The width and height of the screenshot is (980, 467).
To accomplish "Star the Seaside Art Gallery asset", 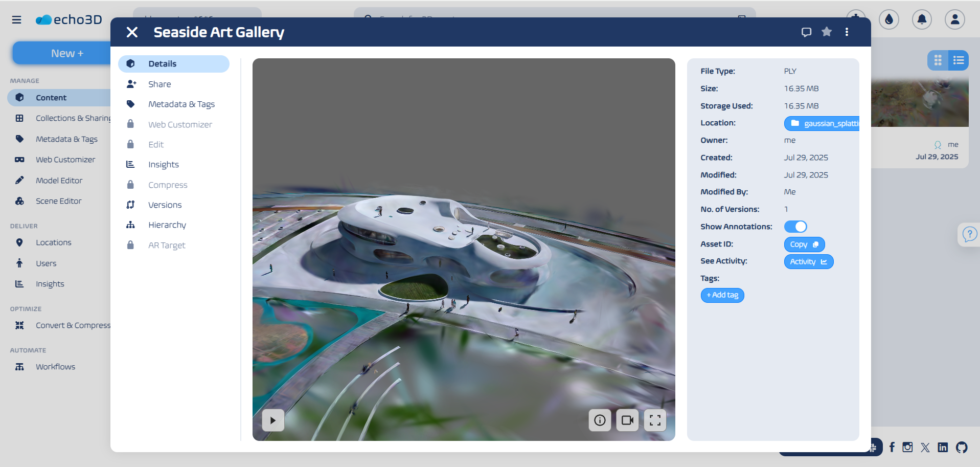I will (827, 32).
